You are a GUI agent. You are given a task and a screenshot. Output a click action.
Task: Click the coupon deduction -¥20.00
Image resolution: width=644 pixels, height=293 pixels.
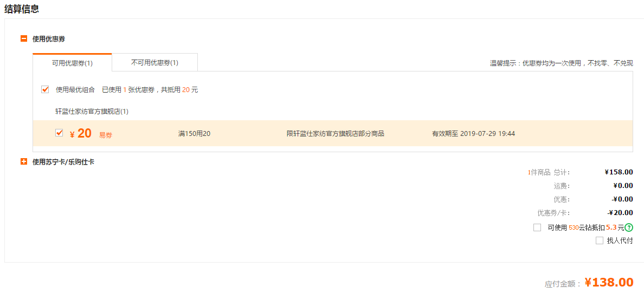click(x=620, y=212)
